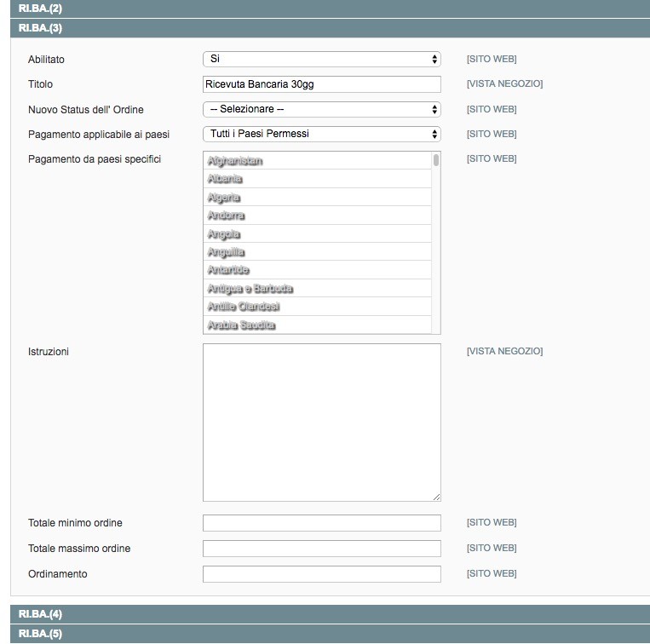The image size is (650, 644).
Task: Select Angola in country list
Action: pyautogui.click(x=317, y=233)
